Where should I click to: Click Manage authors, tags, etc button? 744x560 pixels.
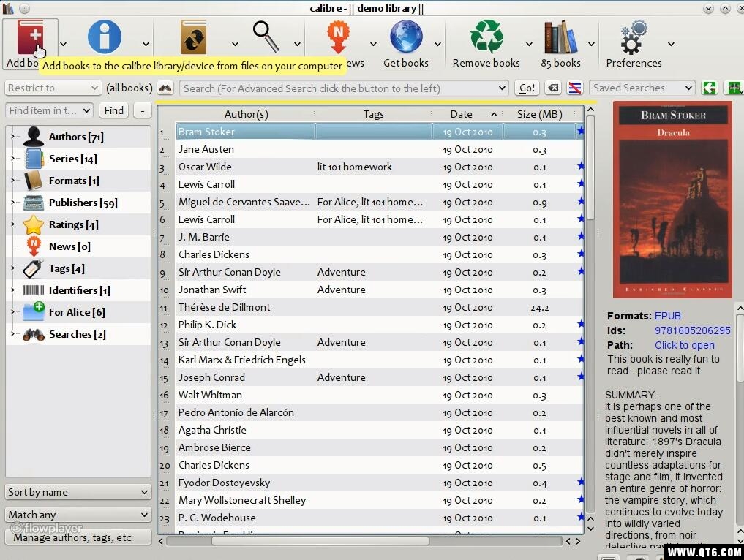coord(78,537)
